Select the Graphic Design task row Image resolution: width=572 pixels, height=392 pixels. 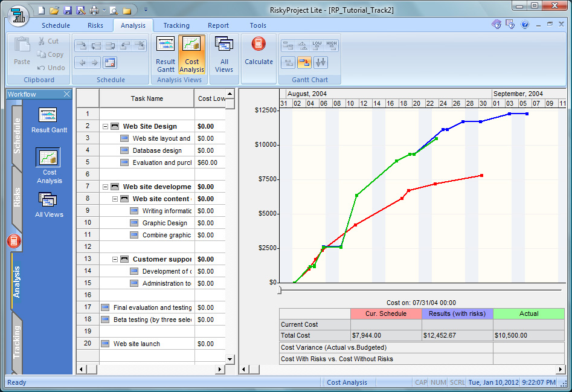click(164, 223)
